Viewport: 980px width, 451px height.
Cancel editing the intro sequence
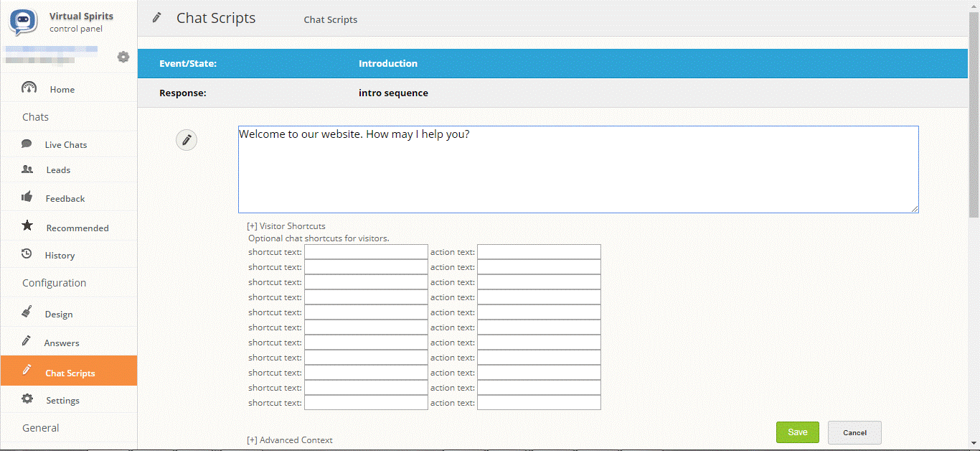[854, 432]
